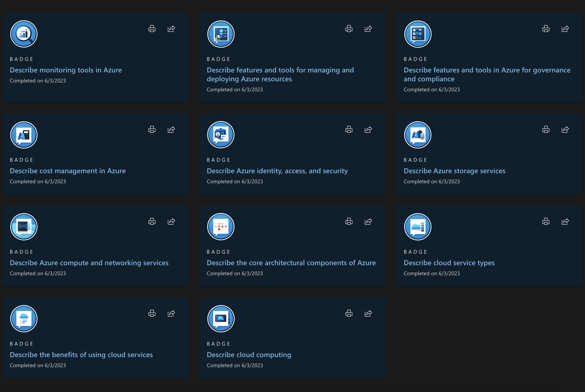Open the cloud service types badge image
The width and height of the screenshot is (585, 392).
click(418, 227)
